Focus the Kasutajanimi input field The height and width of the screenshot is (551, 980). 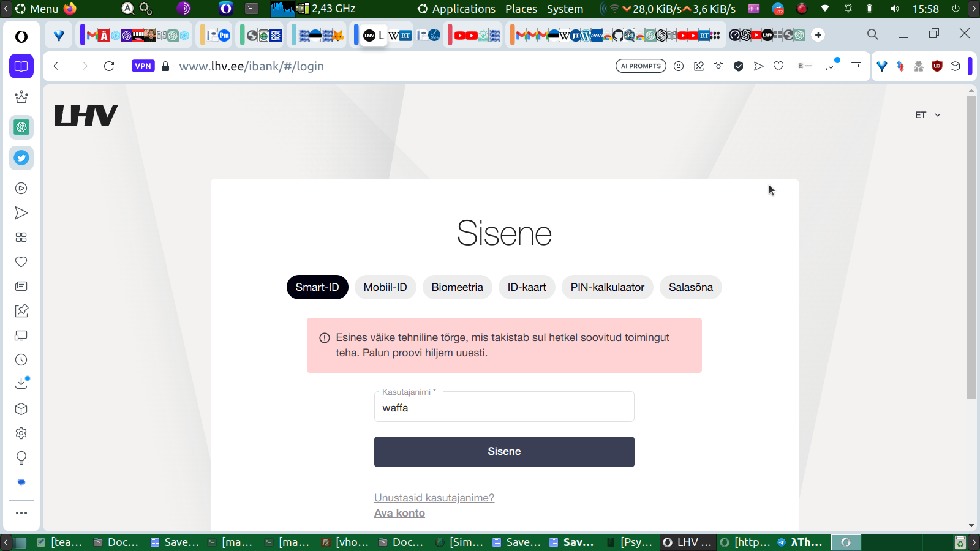point(504,407)
